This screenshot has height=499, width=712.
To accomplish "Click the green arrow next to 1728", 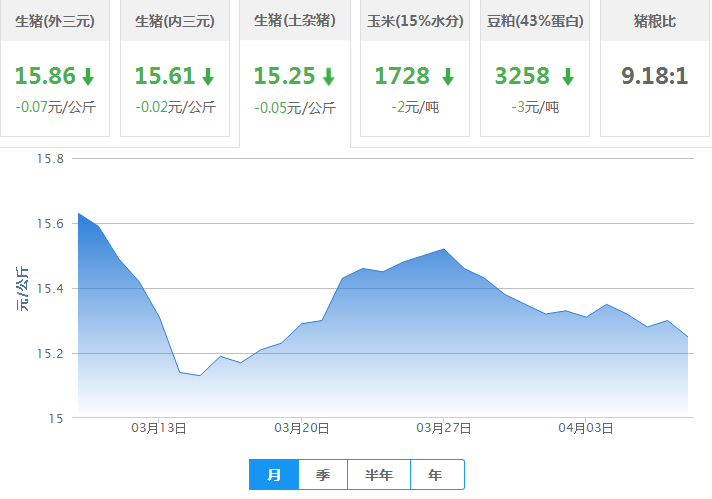I will (x=447, y=76).
